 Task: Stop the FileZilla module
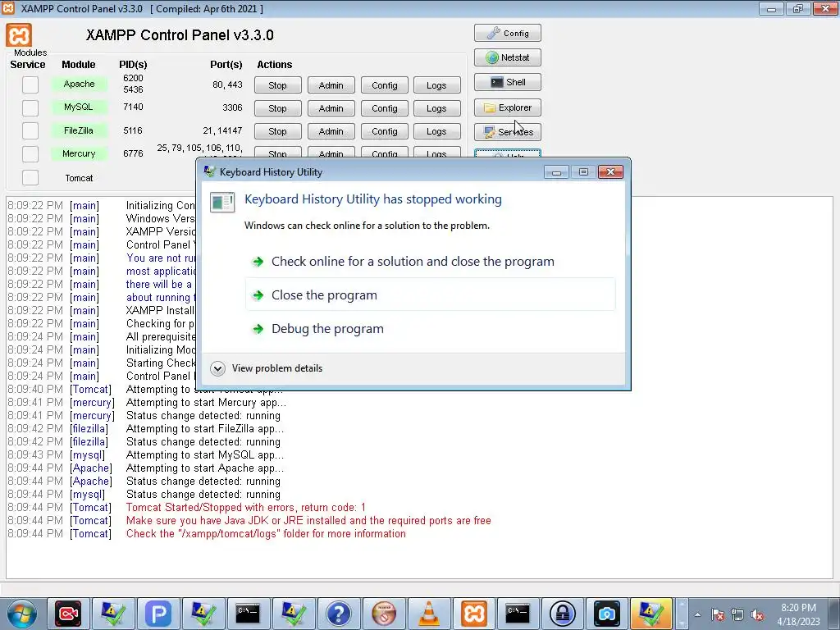click(x=277, y=131)
